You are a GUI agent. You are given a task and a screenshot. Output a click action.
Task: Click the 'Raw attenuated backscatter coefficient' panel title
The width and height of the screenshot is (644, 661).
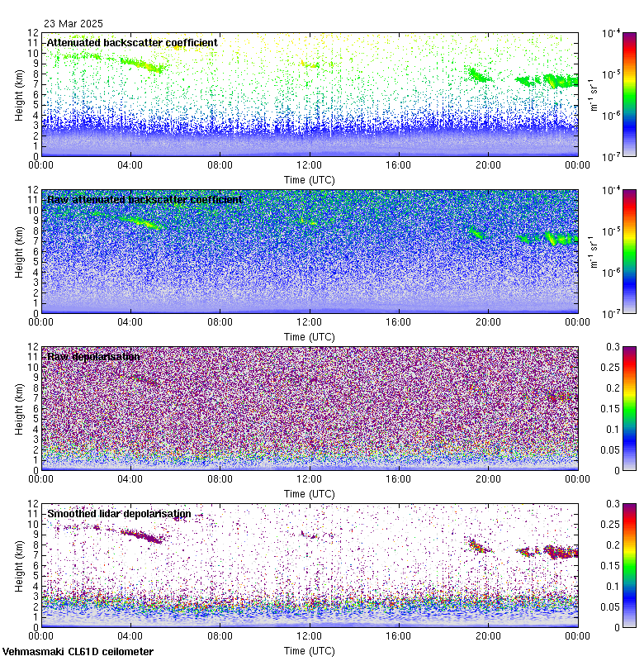point(144,199)
